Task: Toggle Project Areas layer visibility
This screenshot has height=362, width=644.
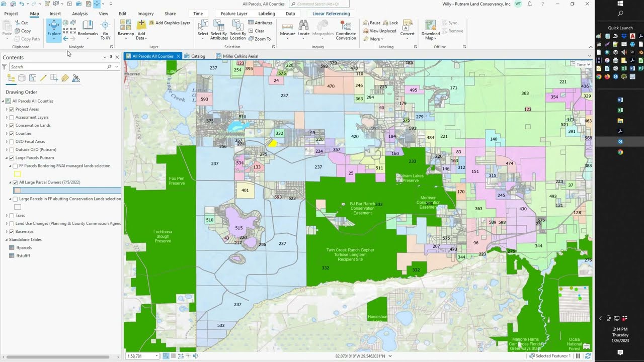Action: coord(12,109)
